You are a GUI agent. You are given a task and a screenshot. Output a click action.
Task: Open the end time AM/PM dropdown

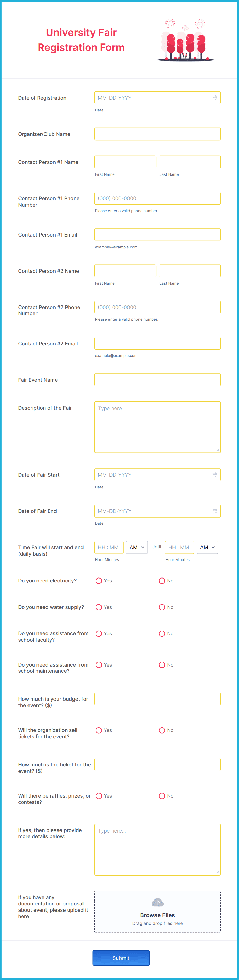click(x=207, y=547)
